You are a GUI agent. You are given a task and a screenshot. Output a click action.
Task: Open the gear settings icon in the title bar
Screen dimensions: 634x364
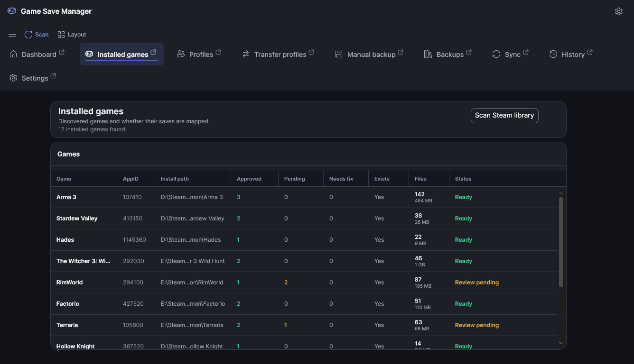point(619,11)
